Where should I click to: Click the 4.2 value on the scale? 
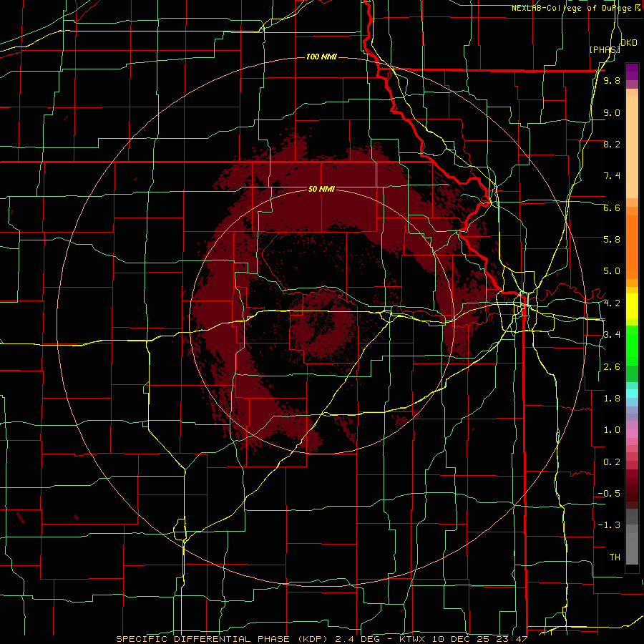click(x=612, y=303)
